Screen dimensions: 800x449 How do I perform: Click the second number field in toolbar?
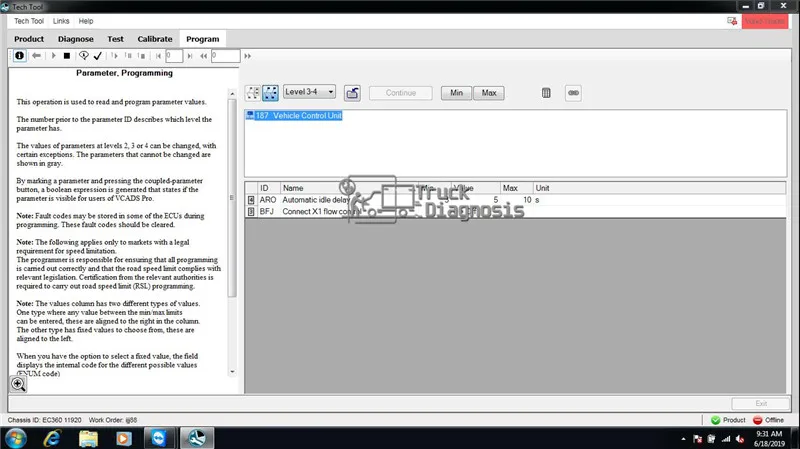tap(226, 56)
